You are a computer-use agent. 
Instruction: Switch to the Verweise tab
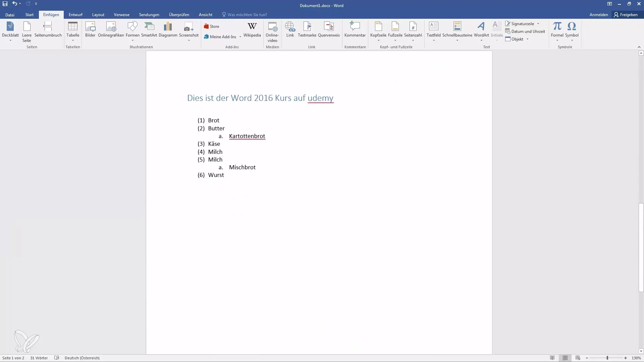coord(122,15)
